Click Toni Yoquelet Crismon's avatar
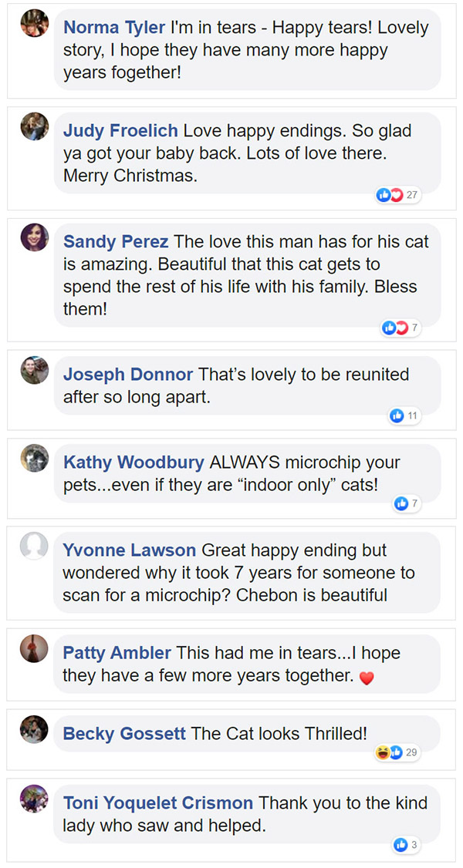The width and height of the screenshot is (463, 868). click(34, 799)
